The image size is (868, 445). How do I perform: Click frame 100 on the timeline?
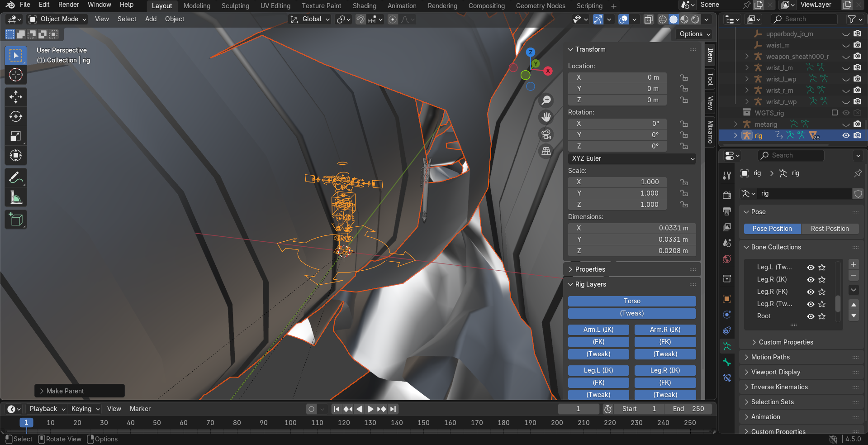click(x=290, y=423)
